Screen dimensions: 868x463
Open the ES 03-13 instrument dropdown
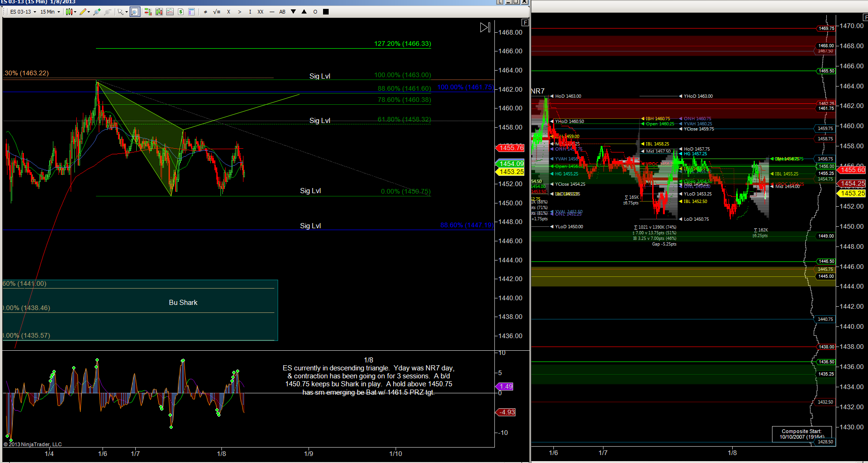[x=23, y=12]
